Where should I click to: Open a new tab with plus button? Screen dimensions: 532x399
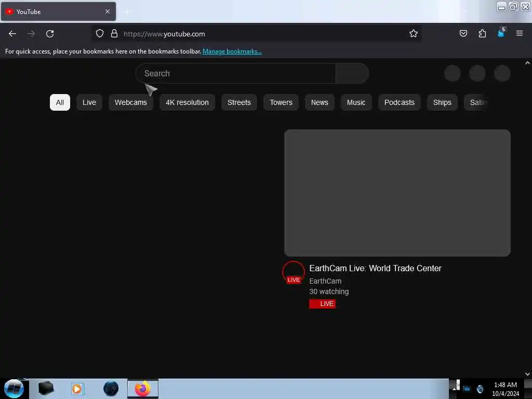click(x=127, y=12)
